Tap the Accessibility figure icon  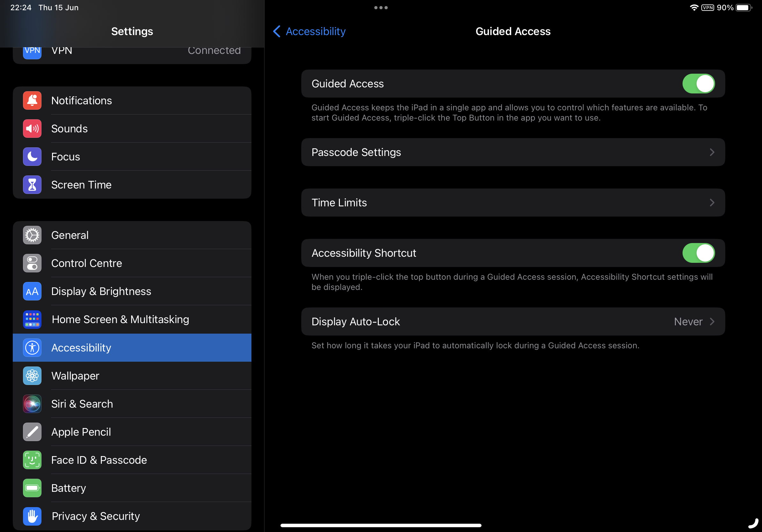click(32, 348)
